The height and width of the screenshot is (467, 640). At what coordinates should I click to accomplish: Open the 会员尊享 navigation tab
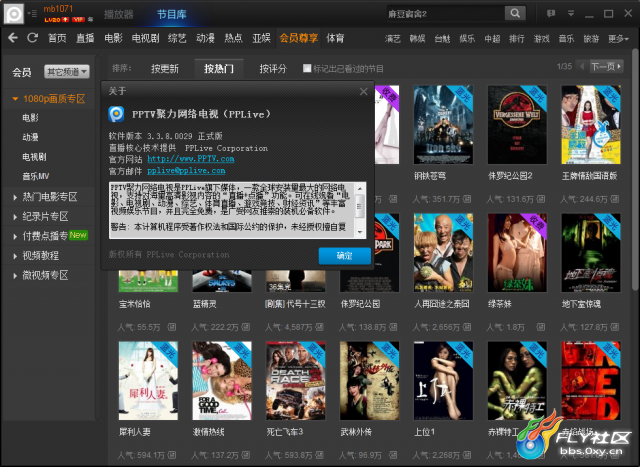[298, 38]
